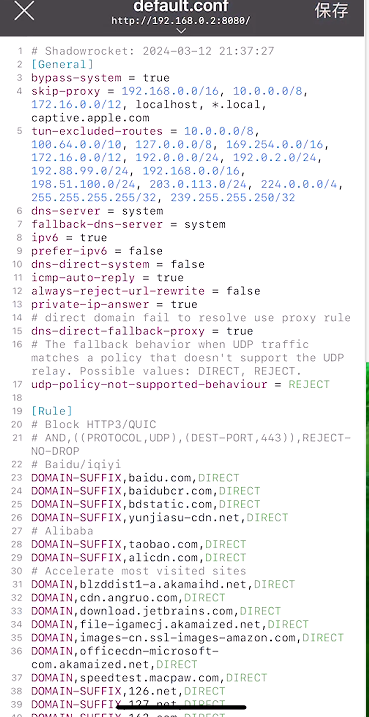Screen dimensions: 369x717
Task: Tap the default.conf title
Action: [x=181, y=6]
